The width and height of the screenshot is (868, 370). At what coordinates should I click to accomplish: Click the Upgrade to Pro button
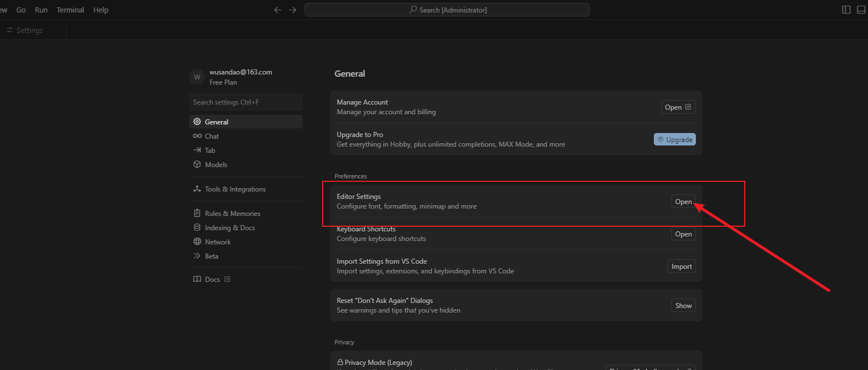pos(675,139)
